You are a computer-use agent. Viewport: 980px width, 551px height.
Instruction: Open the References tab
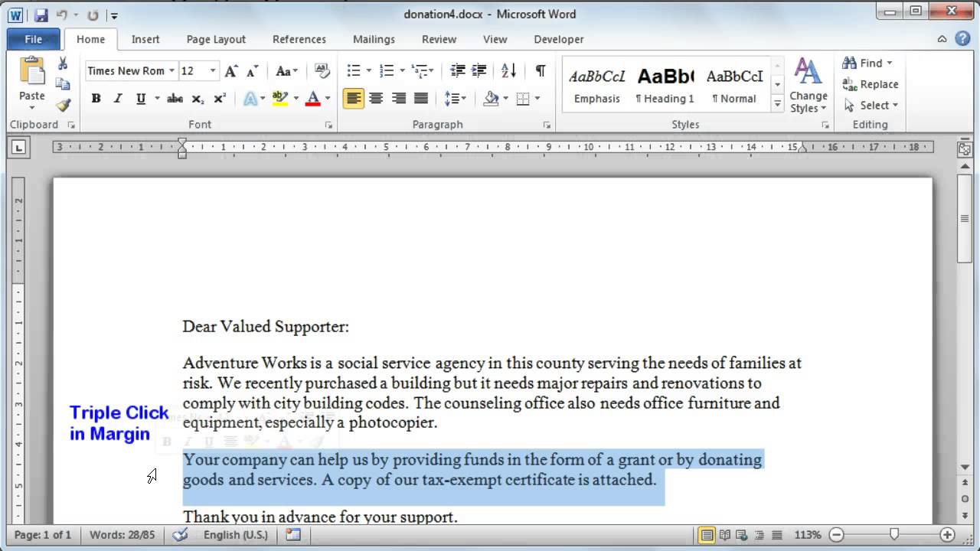click(299, 39)
